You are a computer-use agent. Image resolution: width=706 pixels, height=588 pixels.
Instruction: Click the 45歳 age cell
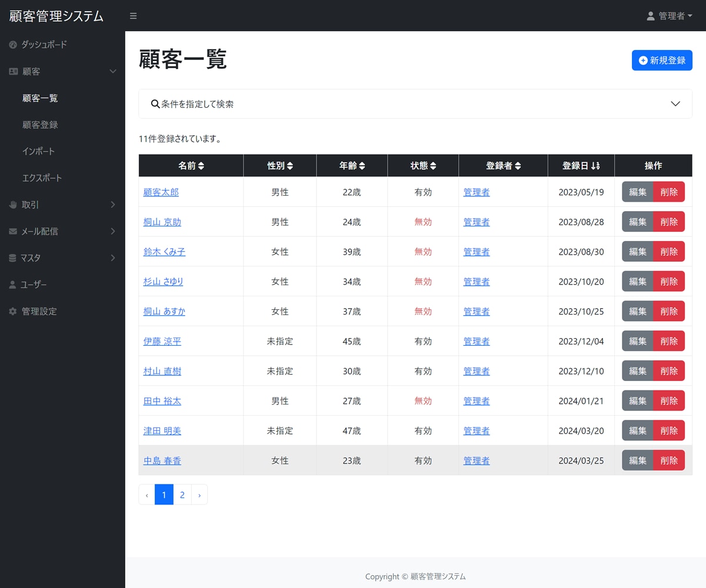(x=352, y=341)
